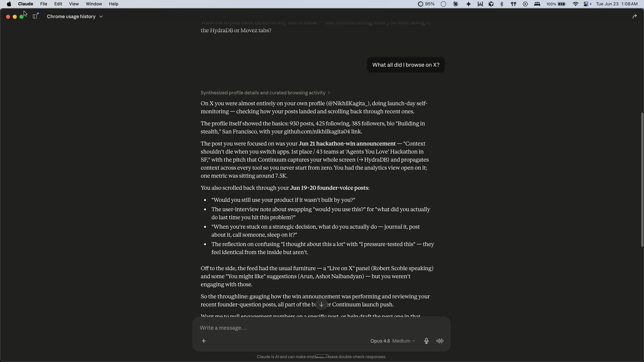This screenshot has width=644, height=362.
Task: Click the Claude starburst menu bar icon
Action: (455, 4)
